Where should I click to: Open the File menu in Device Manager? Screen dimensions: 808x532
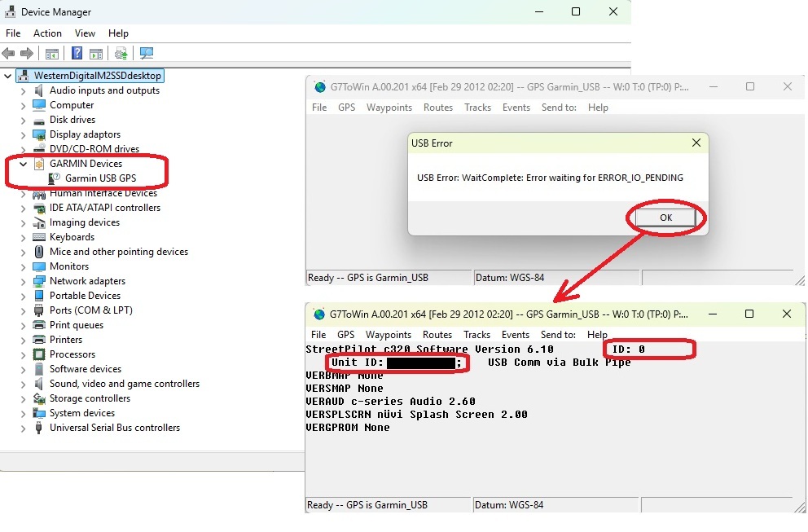click(13, 33)
